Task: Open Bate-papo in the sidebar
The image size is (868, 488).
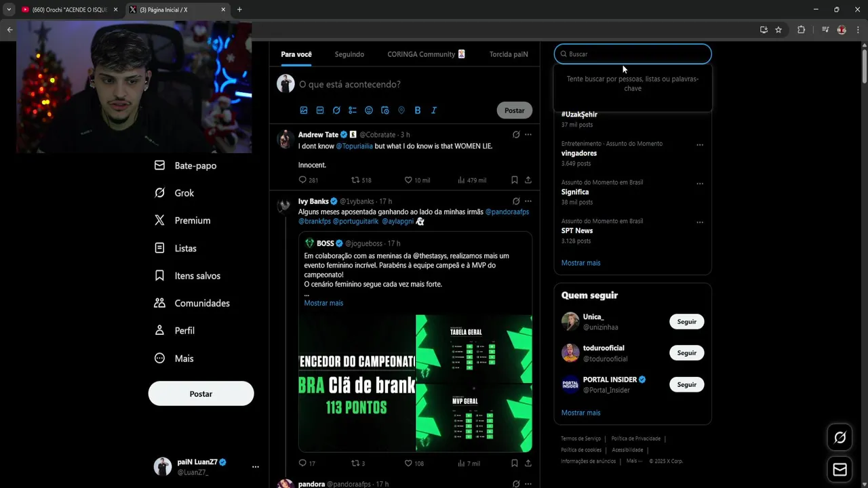Action: 185,165
